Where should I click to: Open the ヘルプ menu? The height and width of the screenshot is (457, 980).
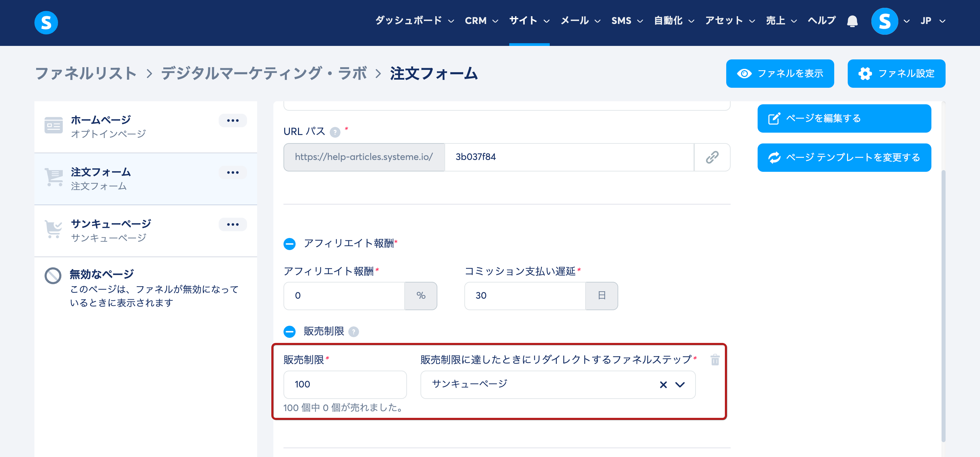(x=821, y=21)
